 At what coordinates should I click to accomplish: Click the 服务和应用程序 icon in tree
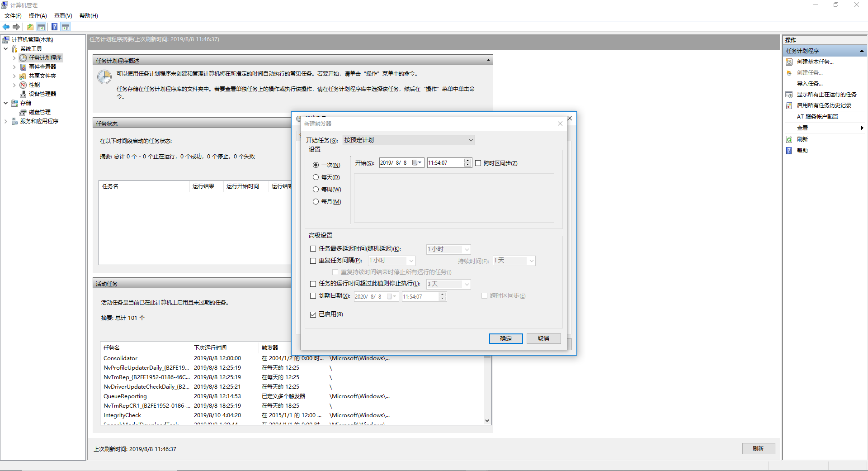(14, 121)
